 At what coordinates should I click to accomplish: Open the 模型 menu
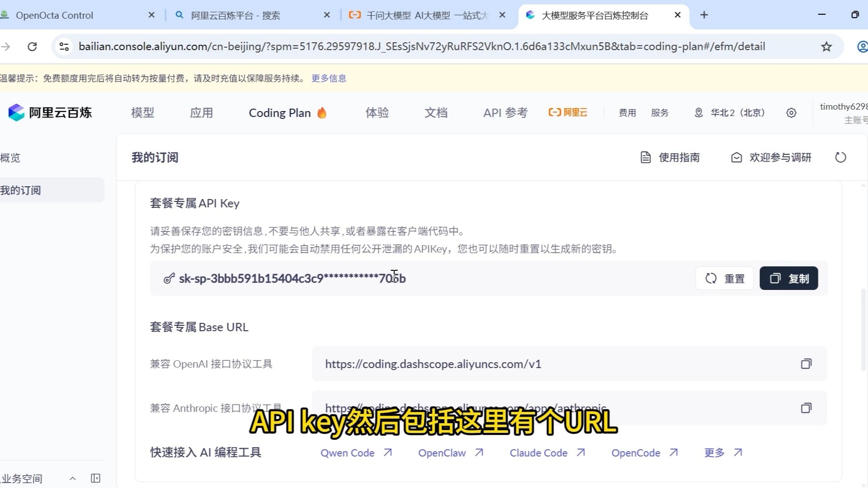[142, 113]
